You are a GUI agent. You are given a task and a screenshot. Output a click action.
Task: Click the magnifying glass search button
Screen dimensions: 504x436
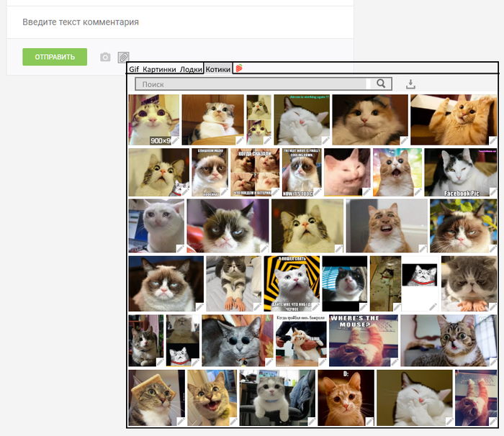(x=381, y=84)
